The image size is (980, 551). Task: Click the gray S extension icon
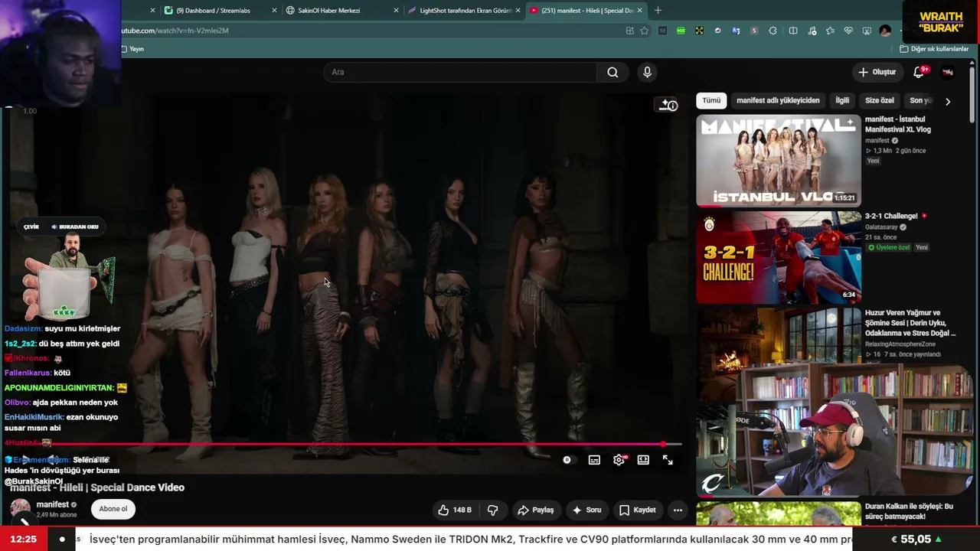[754, 31]
